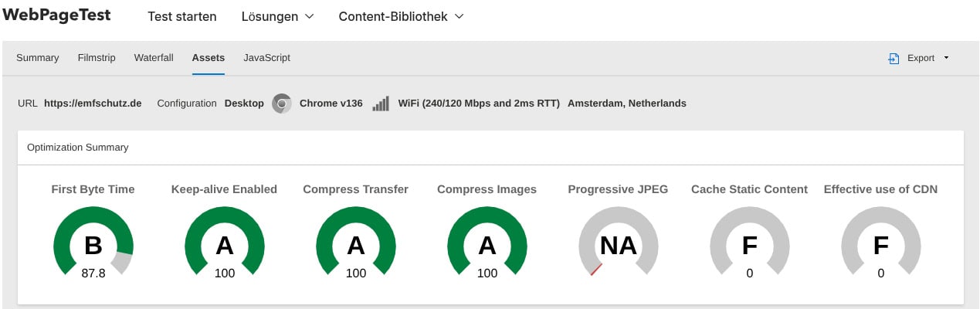Open the Filmstrip tab

point(97,58)
